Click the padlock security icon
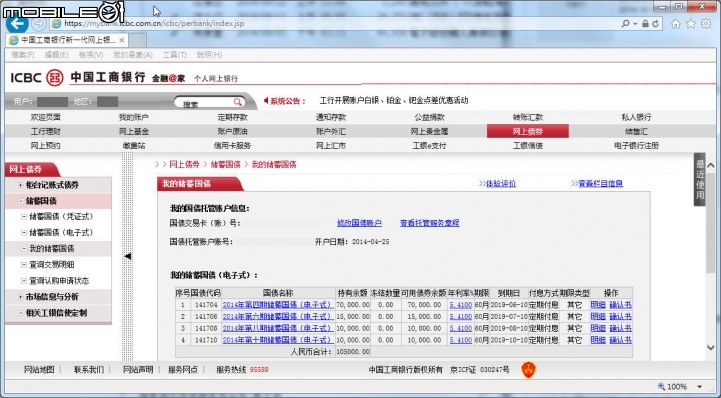 tap(646, 23)
